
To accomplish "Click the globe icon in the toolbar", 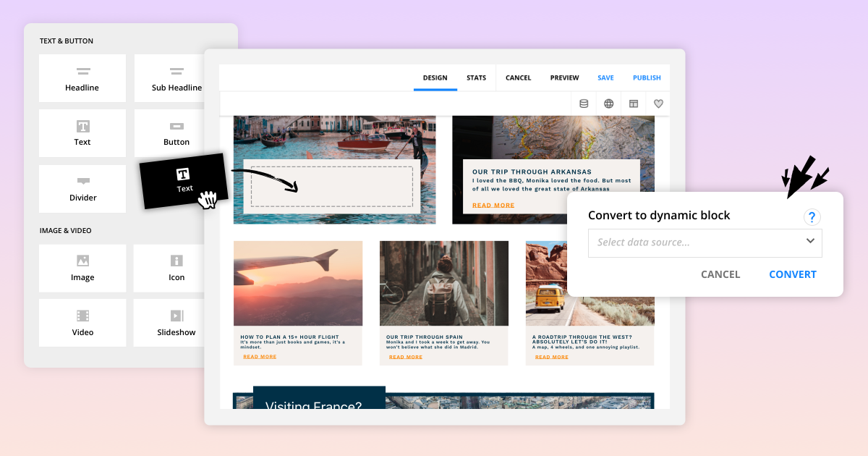I will tap(608, 103).
